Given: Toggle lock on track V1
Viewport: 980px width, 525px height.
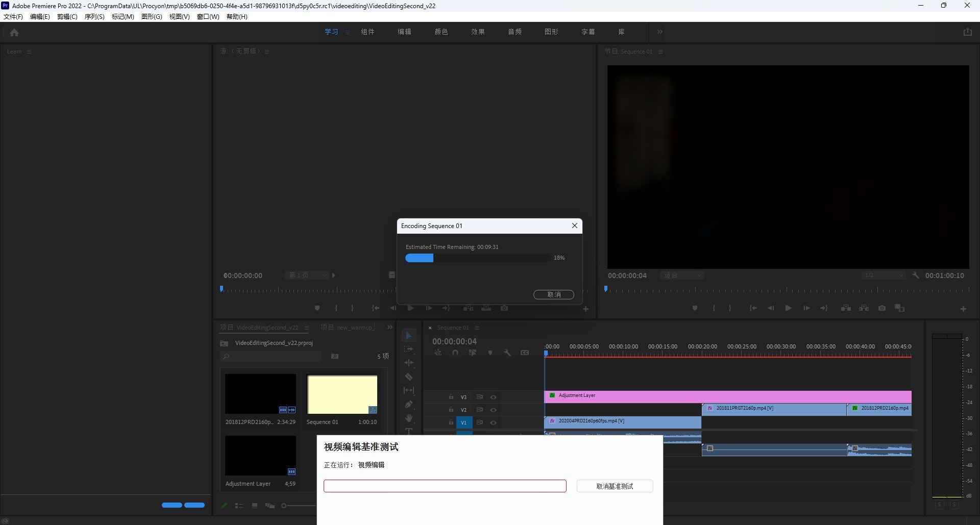Looking at the screenshot, I should tap(451, 422).
